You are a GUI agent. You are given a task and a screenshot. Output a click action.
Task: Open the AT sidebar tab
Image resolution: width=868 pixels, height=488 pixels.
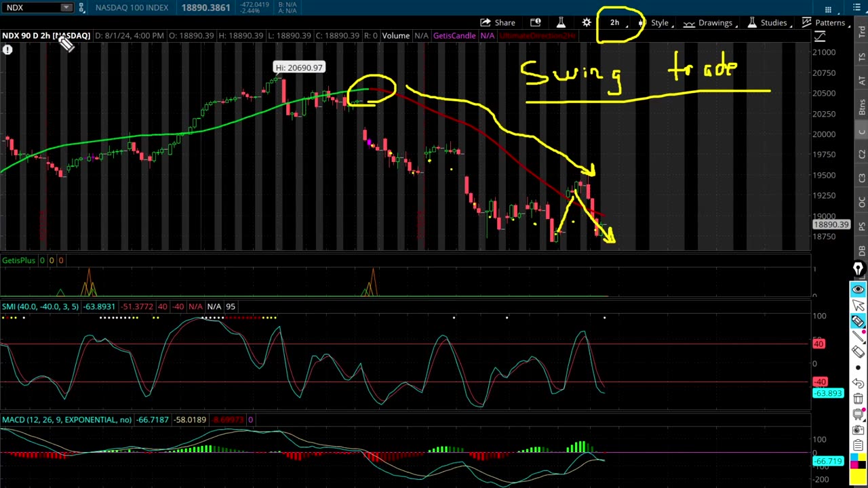point(862,81)
